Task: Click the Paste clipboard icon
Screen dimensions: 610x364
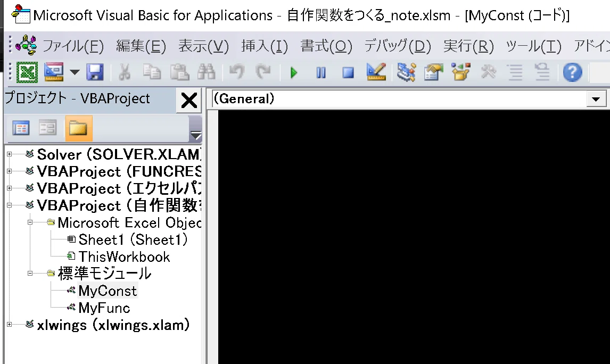Action: [x=179, y=72]
